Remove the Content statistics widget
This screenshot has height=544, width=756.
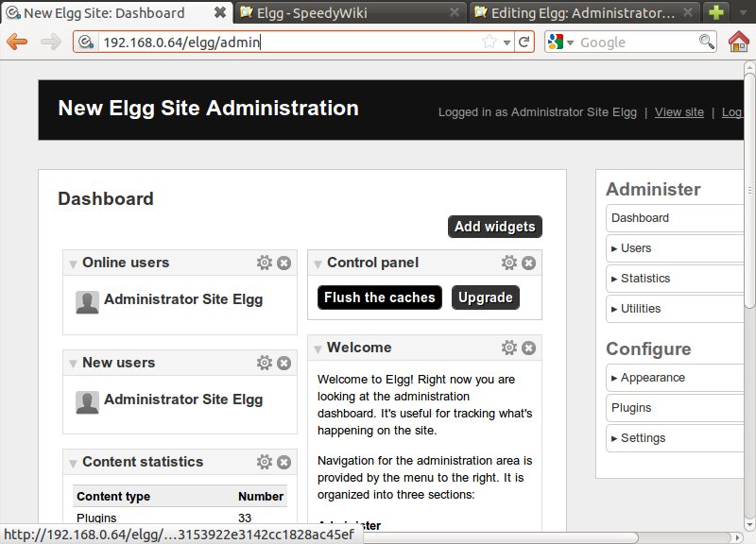(x=284, y=463)
